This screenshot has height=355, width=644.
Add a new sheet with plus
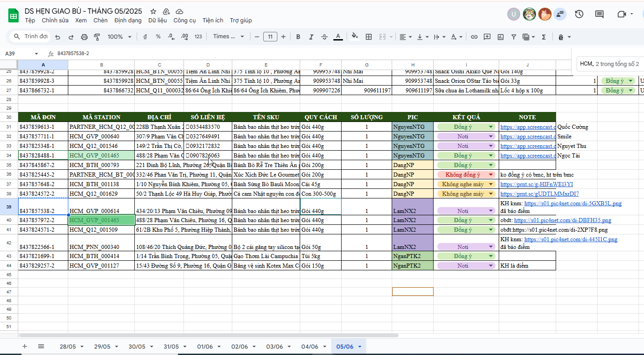coord(25,346)
